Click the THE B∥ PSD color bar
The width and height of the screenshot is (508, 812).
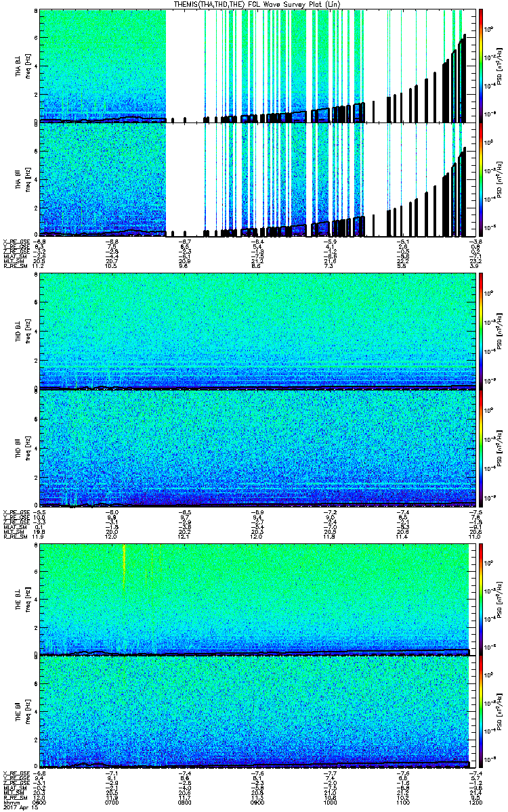click(480, 712)
